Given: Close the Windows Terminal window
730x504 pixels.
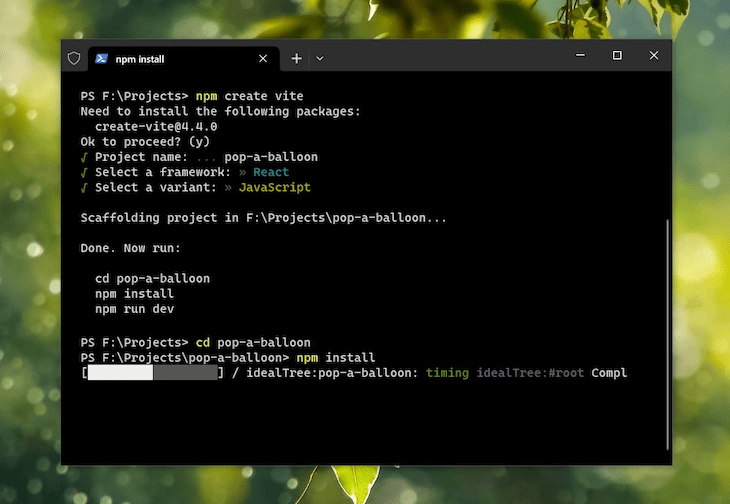Looking at the screenshot, I should tap(654, 56).
